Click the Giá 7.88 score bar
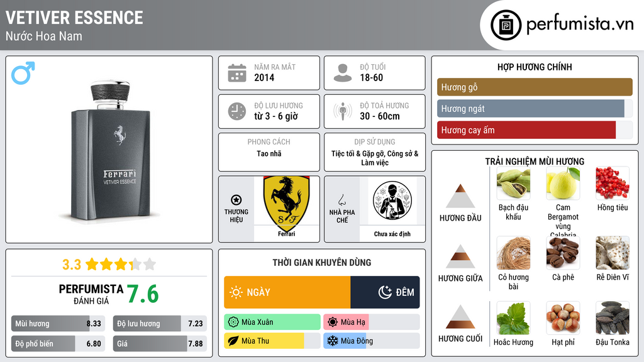 pyautogui.click(x=160, y=344)
